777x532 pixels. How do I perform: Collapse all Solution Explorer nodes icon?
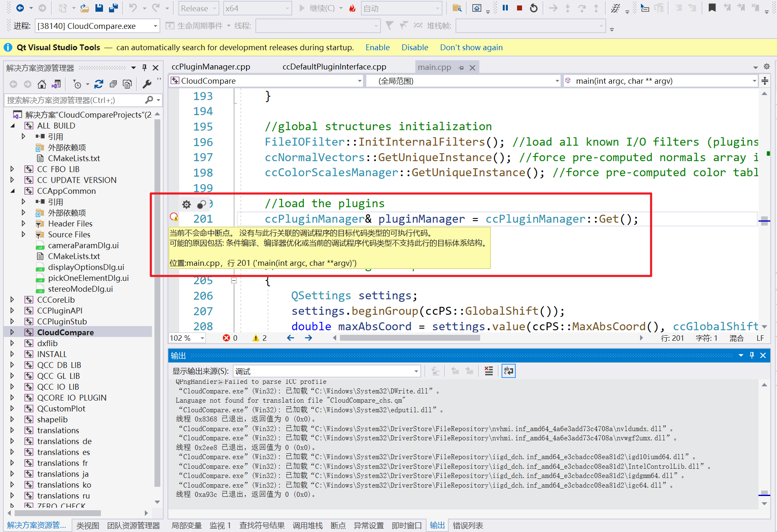coord(113,85)
